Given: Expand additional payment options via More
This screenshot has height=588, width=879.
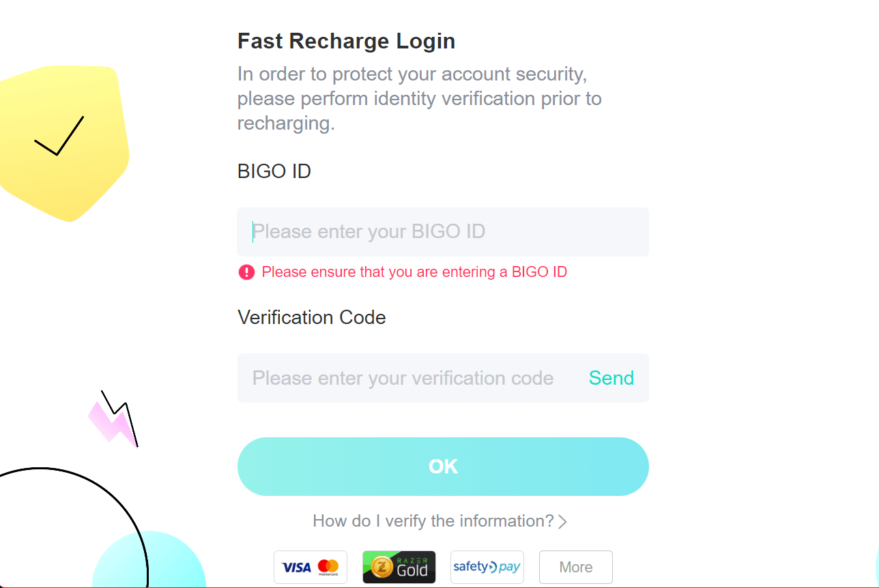Looking at the screenshot, I should 575,567.
